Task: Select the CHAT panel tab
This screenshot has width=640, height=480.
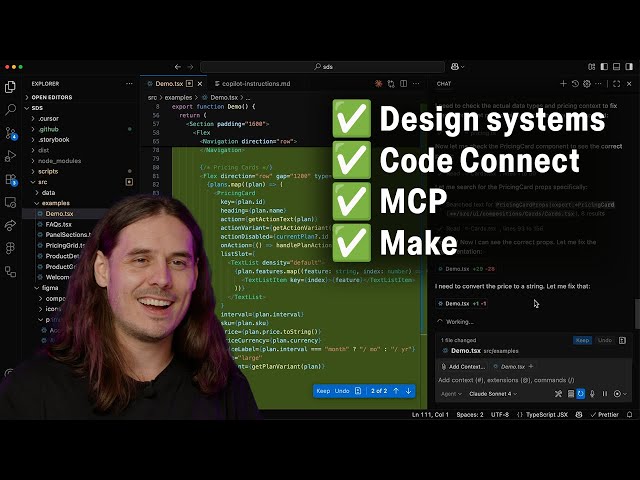Action: click(x=444, y=84)
